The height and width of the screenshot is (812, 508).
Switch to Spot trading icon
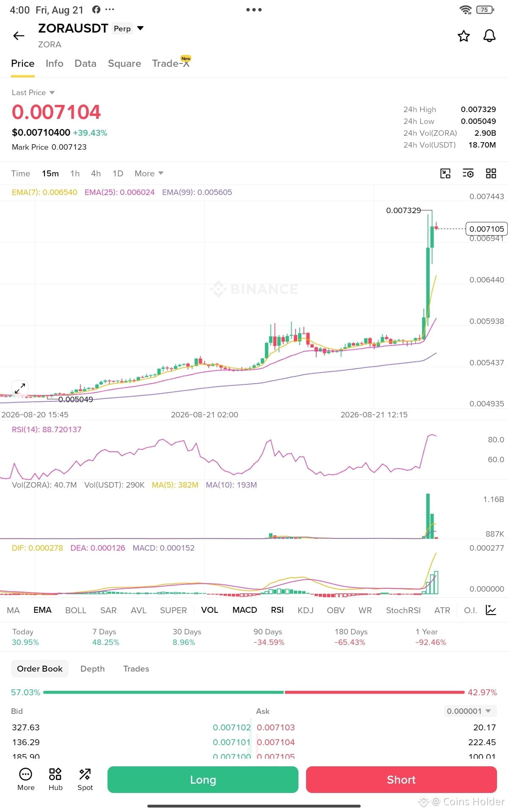(85, 779)
